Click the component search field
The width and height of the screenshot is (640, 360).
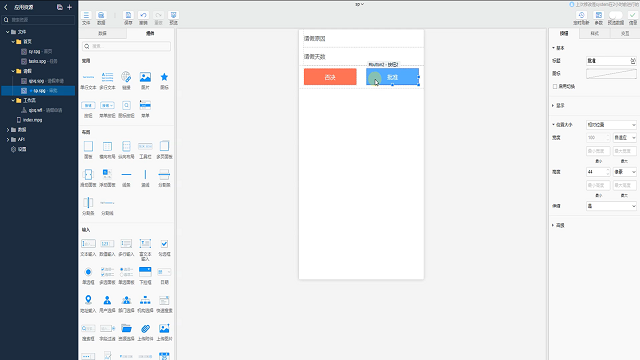[x=127, y=46]
